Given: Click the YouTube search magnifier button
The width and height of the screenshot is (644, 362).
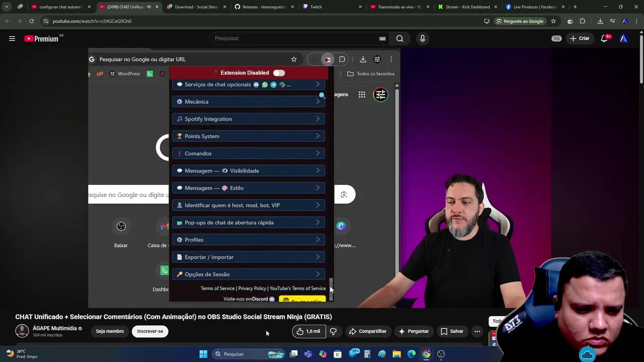Looking at the screenshot, I should (399, 39).
